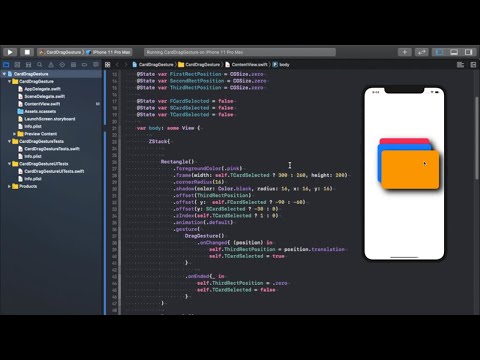Collapse the CardDragGesture group folder triangle
Image resolution: width=480 pixels, height=360 pixels.
click(x=9, y=81)
